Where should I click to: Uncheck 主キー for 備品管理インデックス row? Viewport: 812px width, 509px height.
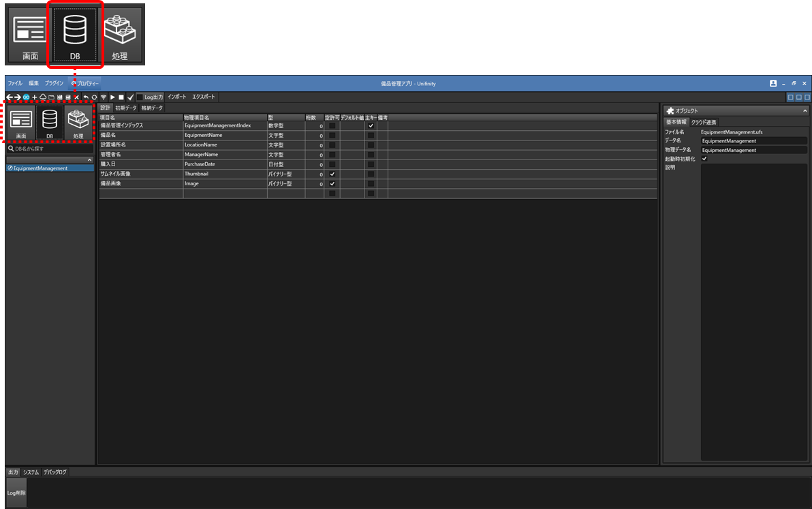[x=371, y=126]
